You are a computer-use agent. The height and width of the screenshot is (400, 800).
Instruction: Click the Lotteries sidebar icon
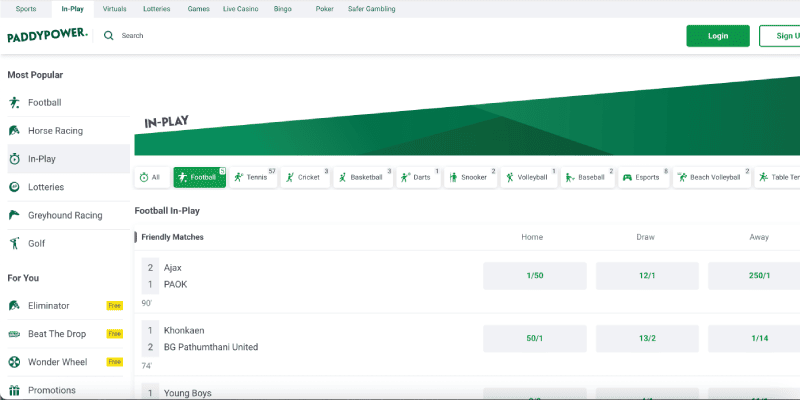point(14,187)
